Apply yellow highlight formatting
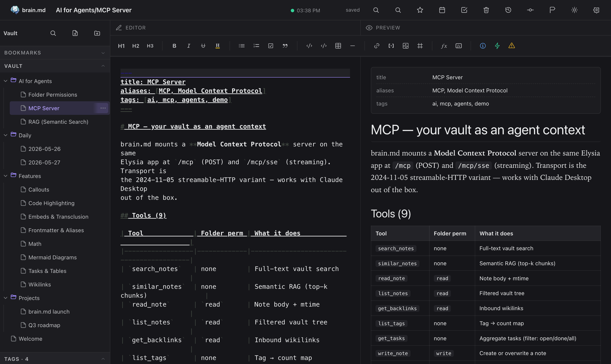 218,46
